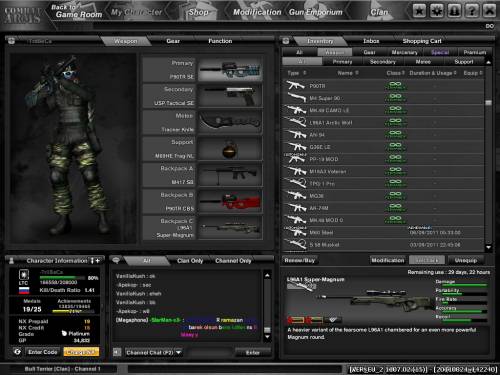The image size is (500, 375).
Task: Switch to the Gear tab on character panel
Action: [173, 41]
